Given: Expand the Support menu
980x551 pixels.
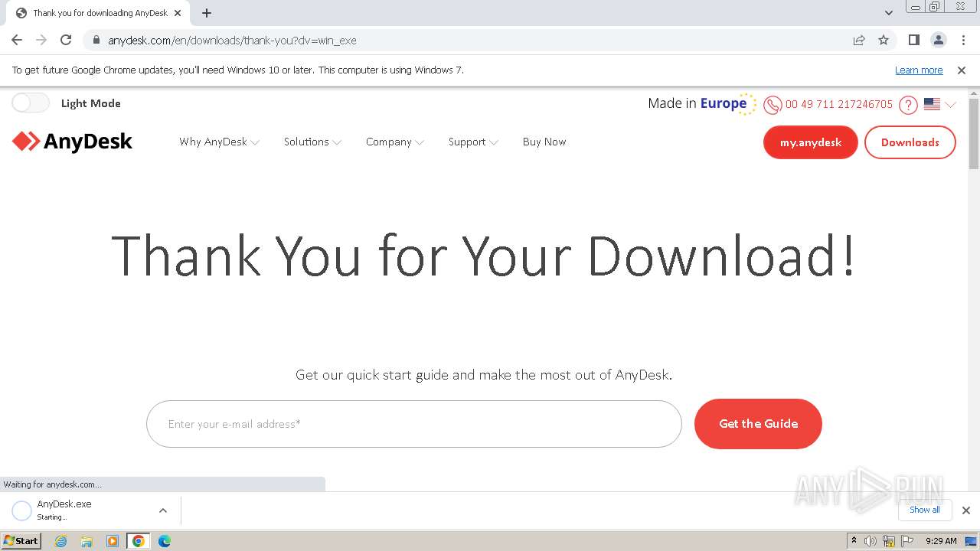Looking at the screenshot, I should click(x=473, y=142).
